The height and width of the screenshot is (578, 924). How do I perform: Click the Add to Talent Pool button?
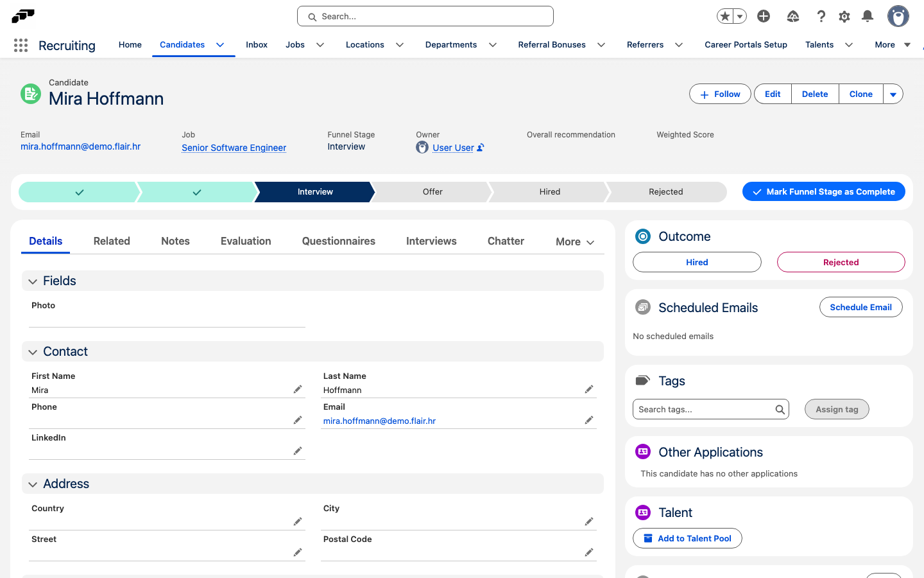click(x=687, y=538)
